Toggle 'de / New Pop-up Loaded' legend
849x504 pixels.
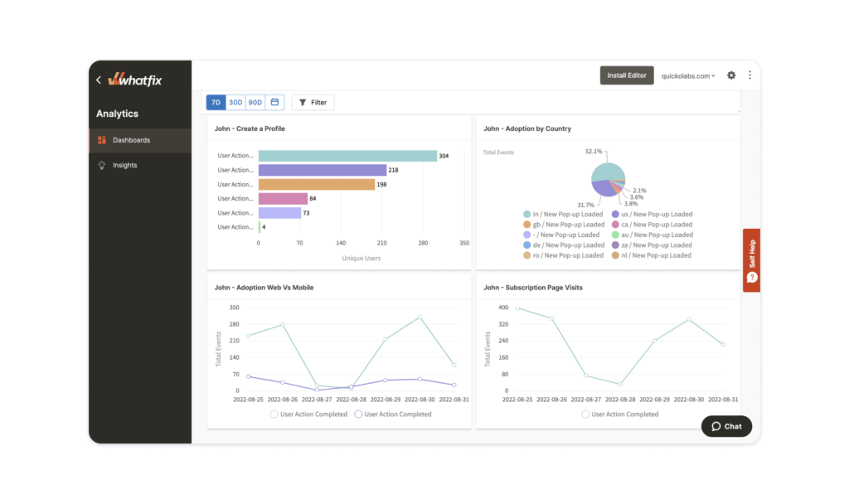(564, 245)
